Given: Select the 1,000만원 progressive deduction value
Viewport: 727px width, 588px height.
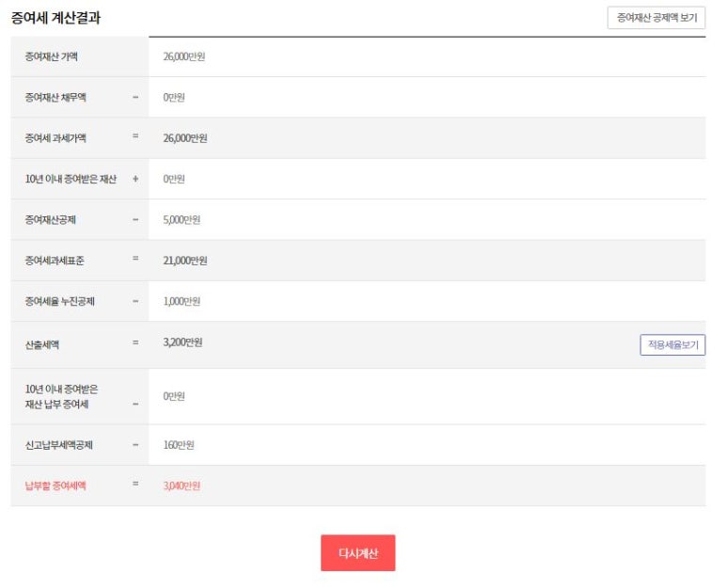Looking at the screenshot, I should pos(182,302).
